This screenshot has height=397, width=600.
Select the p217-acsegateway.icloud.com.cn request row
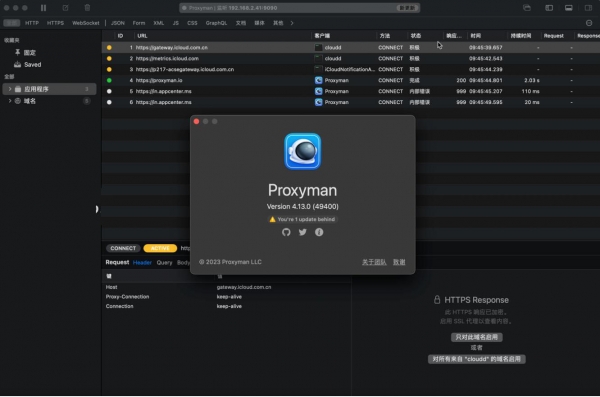click(351, 69)
